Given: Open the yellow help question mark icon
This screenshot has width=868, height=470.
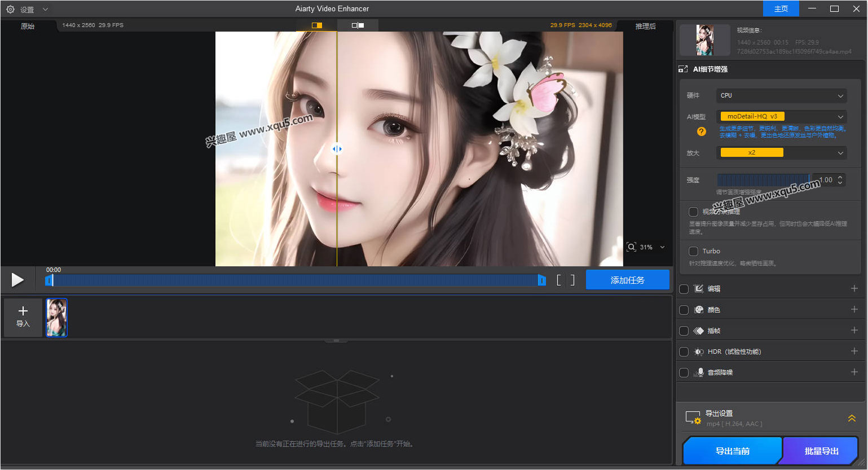Looking at the screenshot, I should click(x=701, y=131).
